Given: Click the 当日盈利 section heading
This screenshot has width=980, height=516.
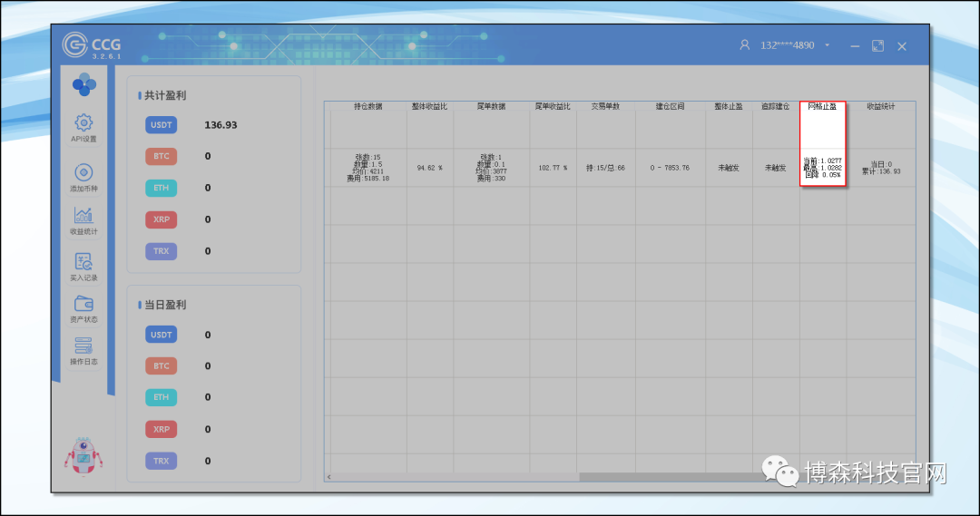Looking at the screenshot, I should coord(165,305).
